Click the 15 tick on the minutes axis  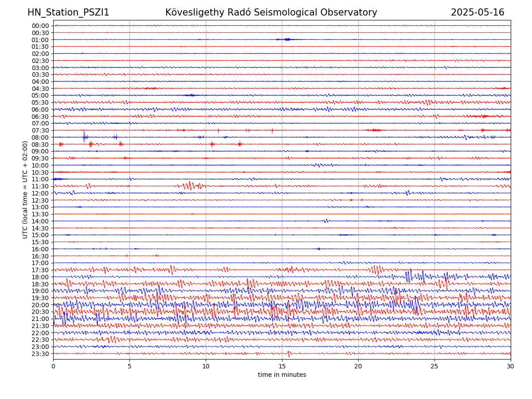click(x=282, y=366)
